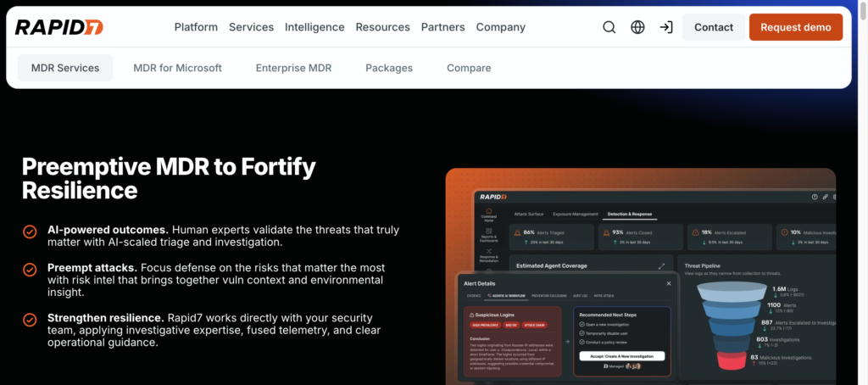868x385 pixels.
Task: Open the Resources menu
Action: pyautogui.click(x=382, y=27)
